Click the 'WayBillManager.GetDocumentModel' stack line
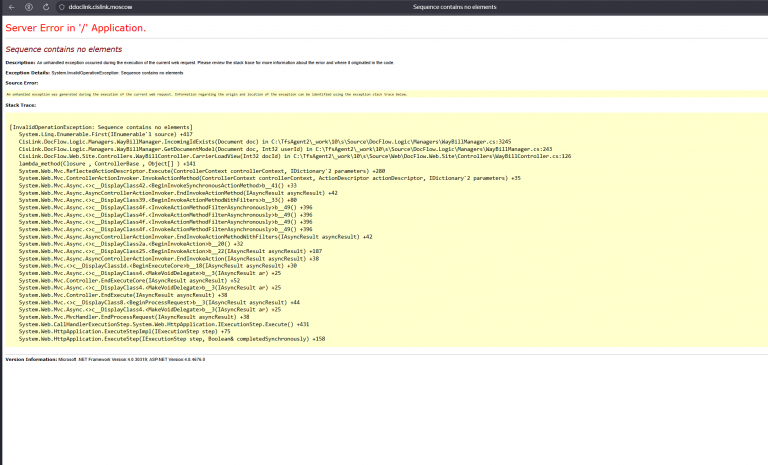This screenshot has height=465, width=768. click(286, 149)
